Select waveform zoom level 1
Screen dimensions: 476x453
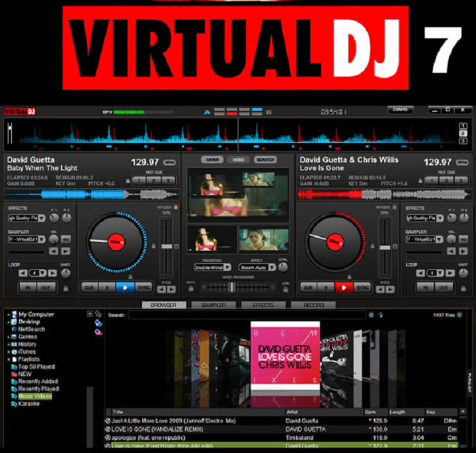point(463,126)
